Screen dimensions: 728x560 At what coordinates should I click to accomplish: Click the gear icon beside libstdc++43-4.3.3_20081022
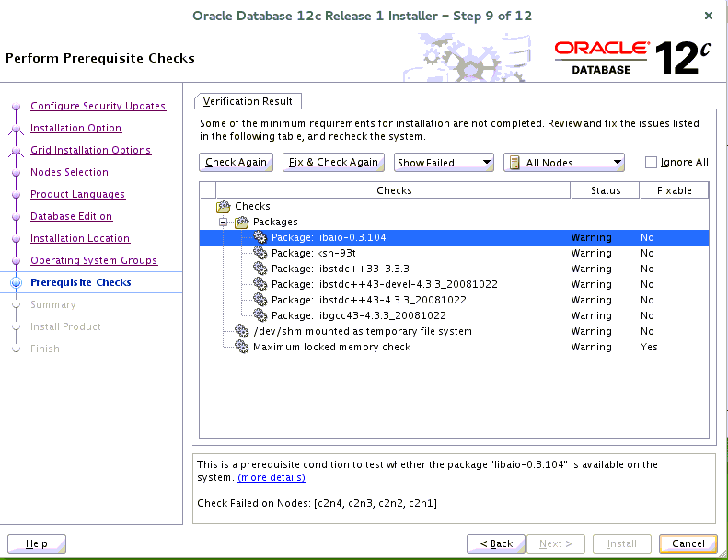click(260, 300)
